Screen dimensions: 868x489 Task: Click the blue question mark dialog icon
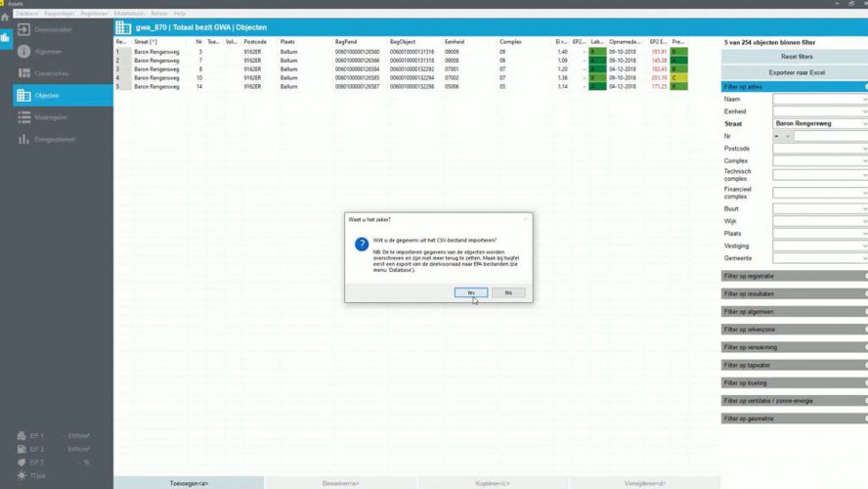point(362,244)
